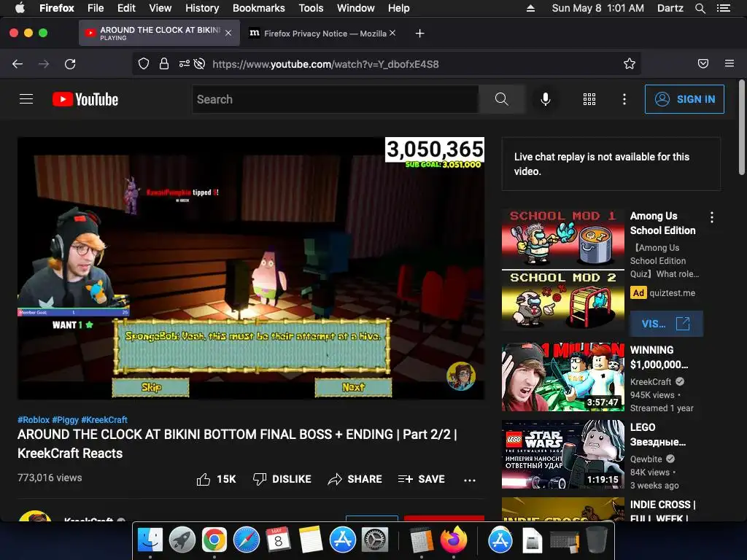Go to the YouTube home logo
Image resolution: width=747 pixels, height=560 pixels.
(85, 99)
